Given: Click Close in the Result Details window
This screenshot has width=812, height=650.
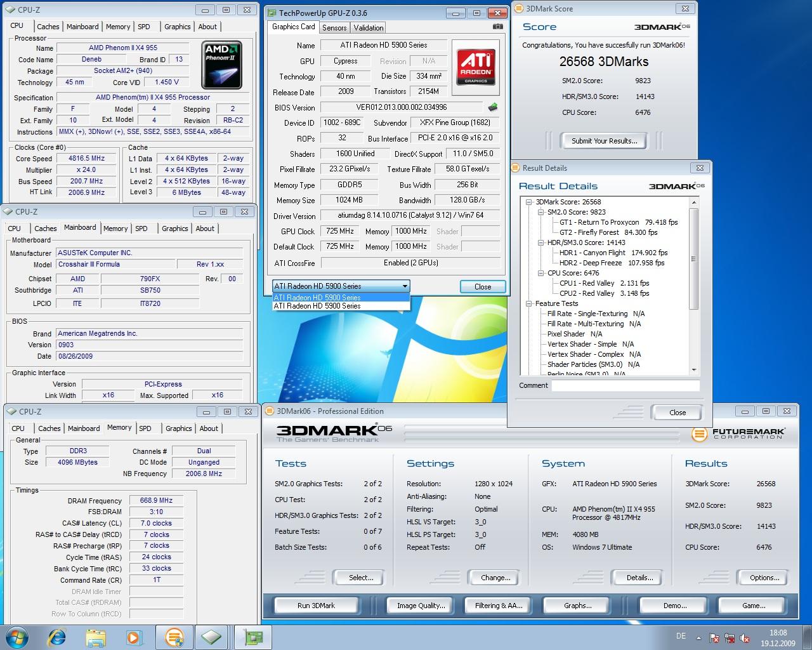Looking at the screenshot, I should (678, 413).
